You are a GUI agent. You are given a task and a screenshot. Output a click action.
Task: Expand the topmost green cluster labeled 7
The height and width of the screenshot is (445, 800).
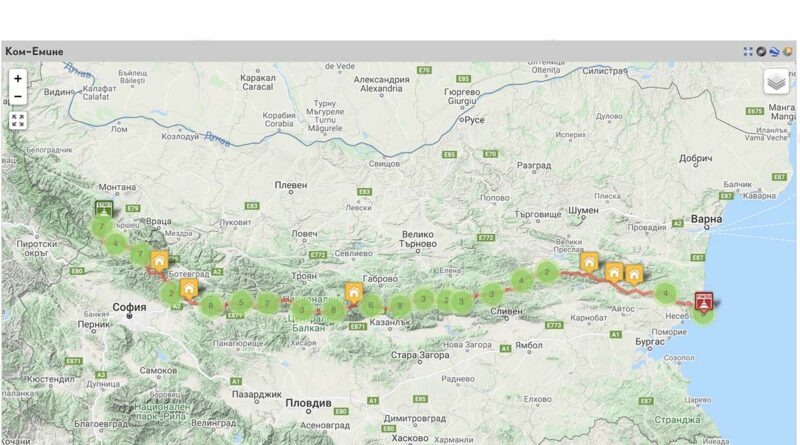click(x=102, y=227)
